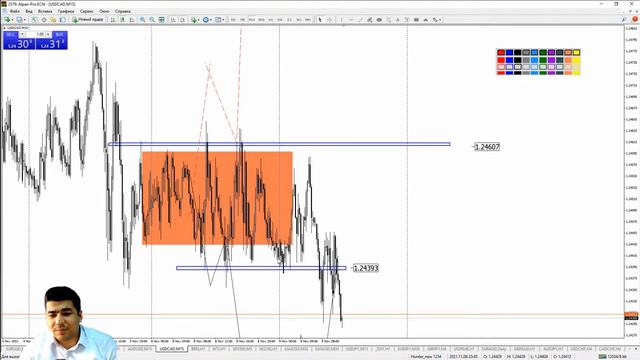640x360 pixels.
Task: Pick second-row purple swatch in palette
Action: [551, 60]
